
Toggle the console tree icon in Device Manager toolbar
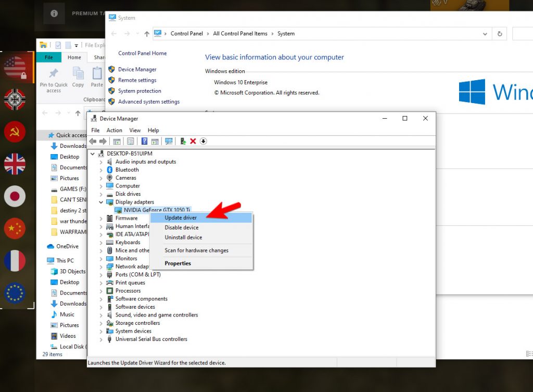[117, 142]
